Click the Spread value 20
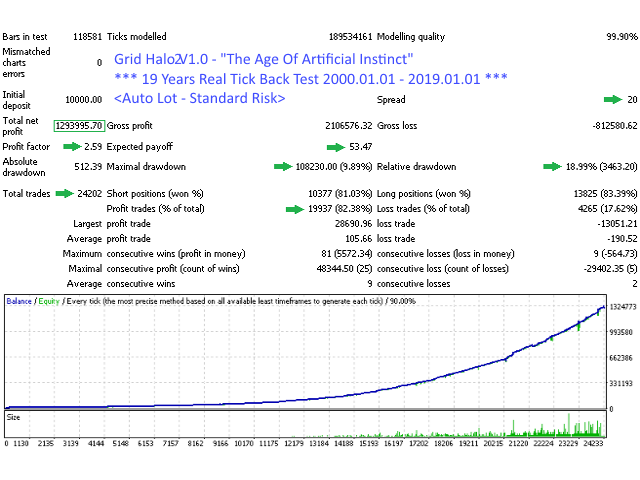Image resolution: width=640 pixels, height=480 pixels. pos(632,100)
